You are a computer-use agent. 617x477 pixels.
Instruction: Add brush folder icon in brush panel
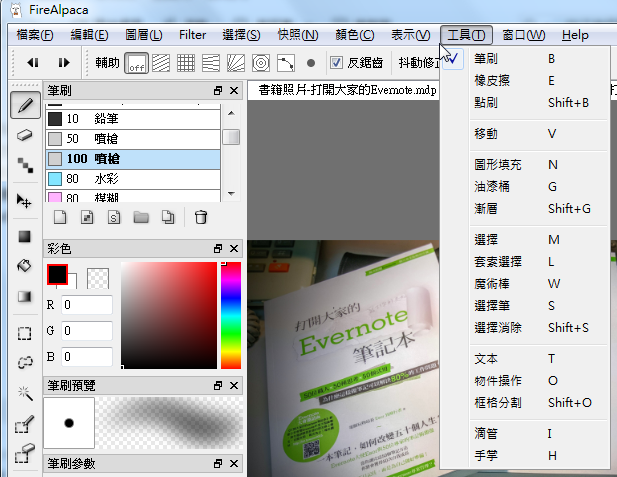tap(141, 217)
